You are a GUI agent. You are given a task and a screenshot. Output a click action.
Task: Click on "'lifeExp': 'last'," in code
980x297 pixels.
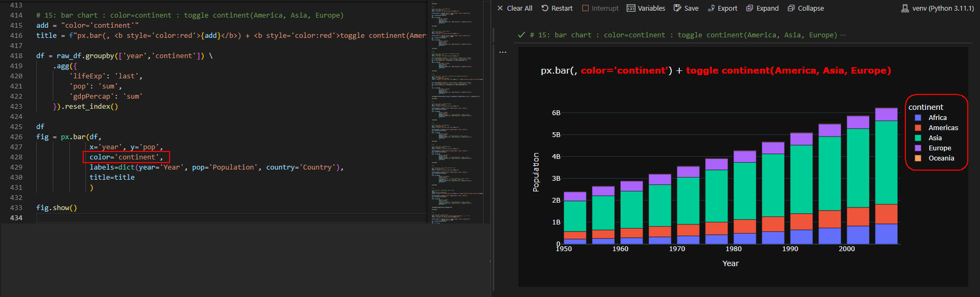pyautogui.click(x=106, y=76)
